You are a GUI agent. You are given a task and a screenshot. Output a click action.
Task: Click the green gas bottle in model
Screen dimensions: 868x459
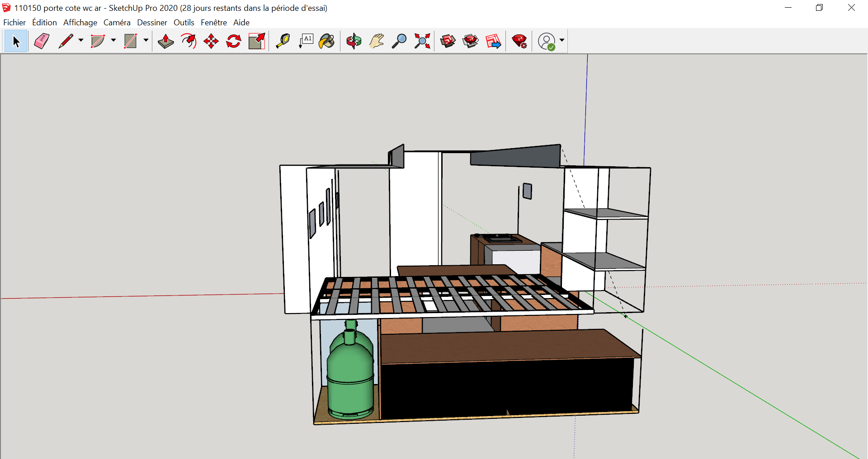pyautogui.click(x=350, y=375)
